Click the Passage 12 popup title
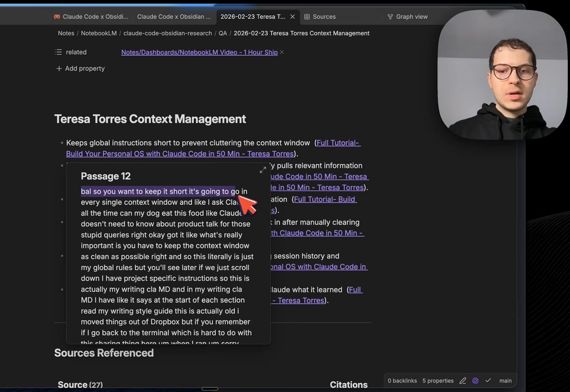Screen dimensions: 570x392 tap(106, 176)
